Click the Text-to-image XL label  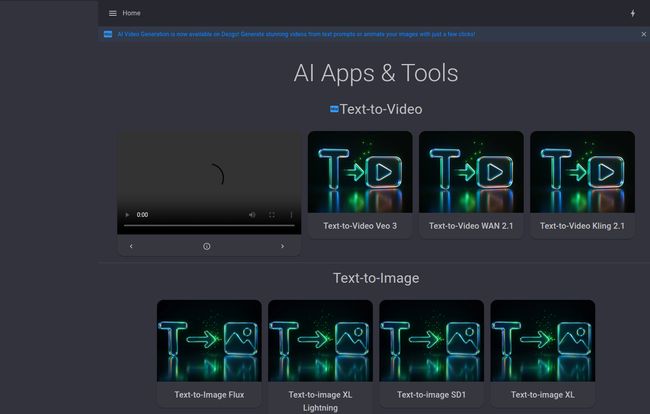tap(542, 395)
